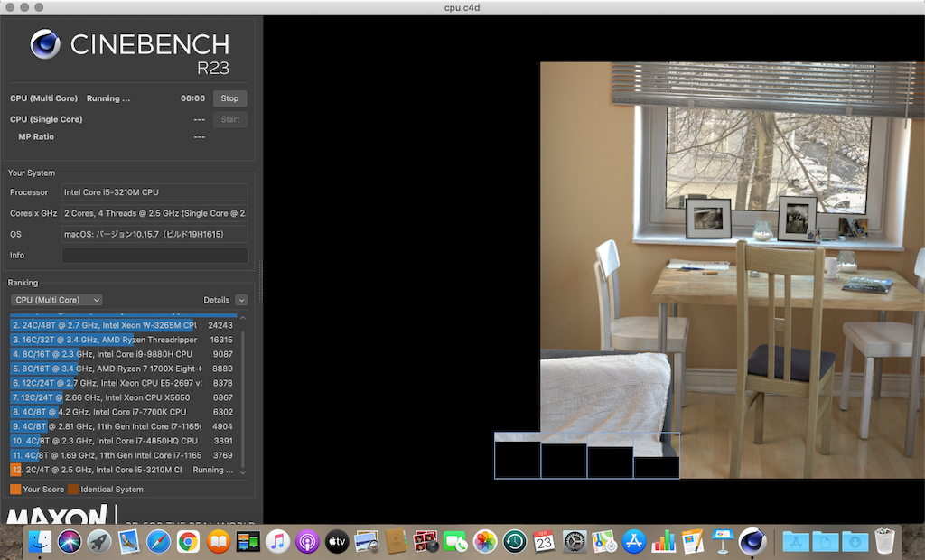Click the CPU (Multi Core) test label
Viewport: 925px width, 560px height.
[43, 98]
